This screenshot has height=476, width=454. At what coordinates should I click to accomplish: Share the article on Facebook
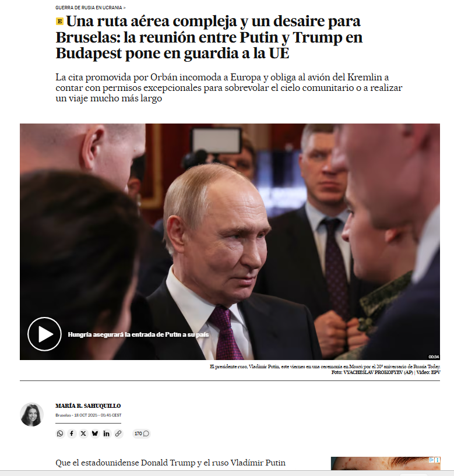[72, 433]
